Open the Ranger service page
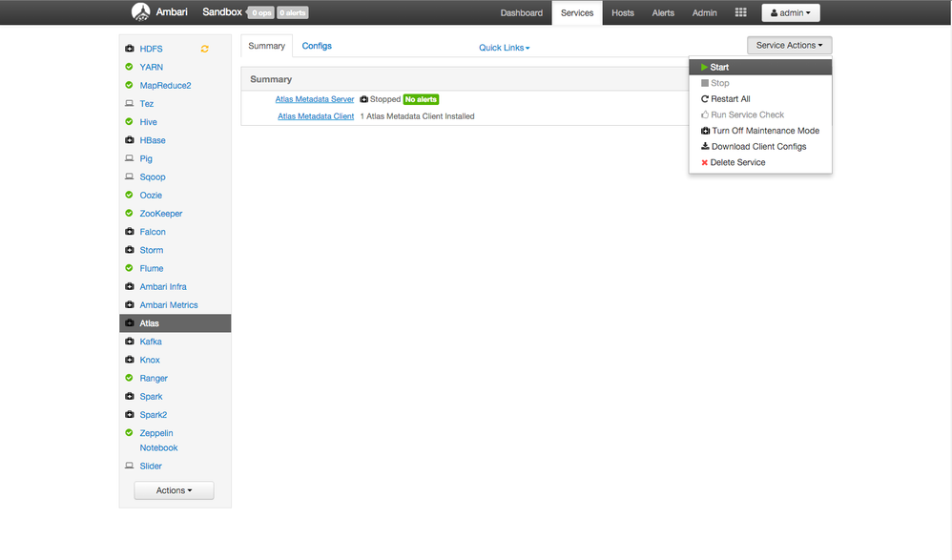Image resolution: width=952 pixels, height=560 pixels. pyautogui.click(x=154, y=378)
